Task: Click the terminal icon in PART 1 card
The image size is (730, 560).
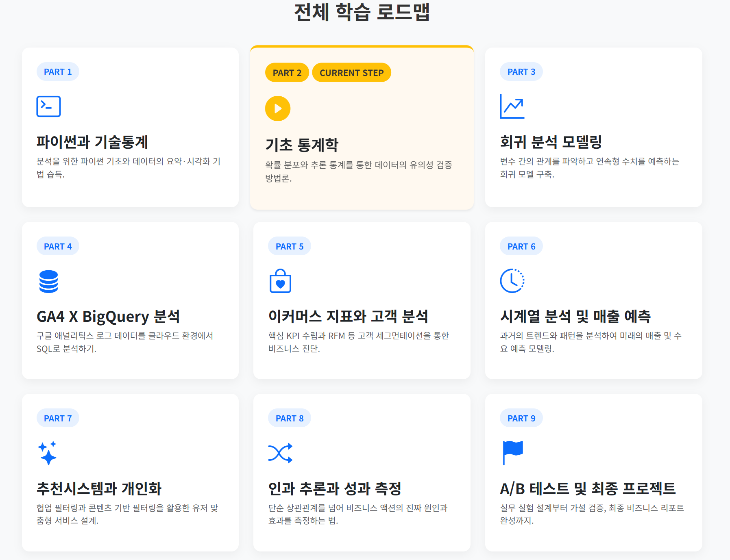Action: (48, 106)
